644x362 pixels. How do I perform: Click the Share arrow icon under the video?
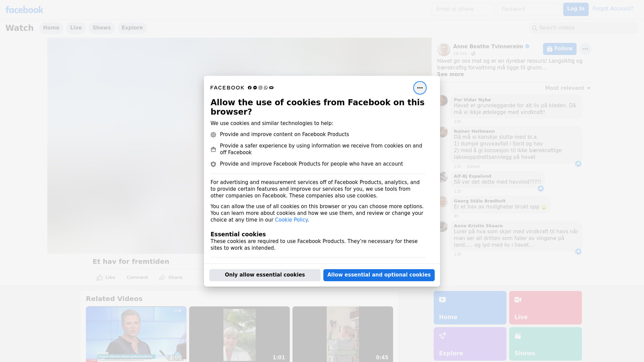pos(162,278)
